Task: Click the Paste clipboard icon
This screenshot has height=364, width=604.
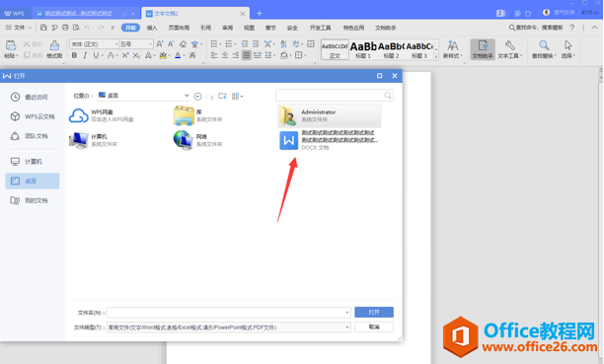Action: pyautogui.click(x=11, y=45)
